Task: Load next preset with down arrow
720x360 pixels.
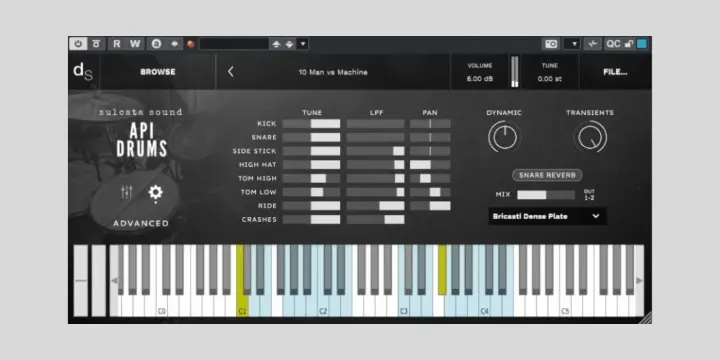Action: 289,44
